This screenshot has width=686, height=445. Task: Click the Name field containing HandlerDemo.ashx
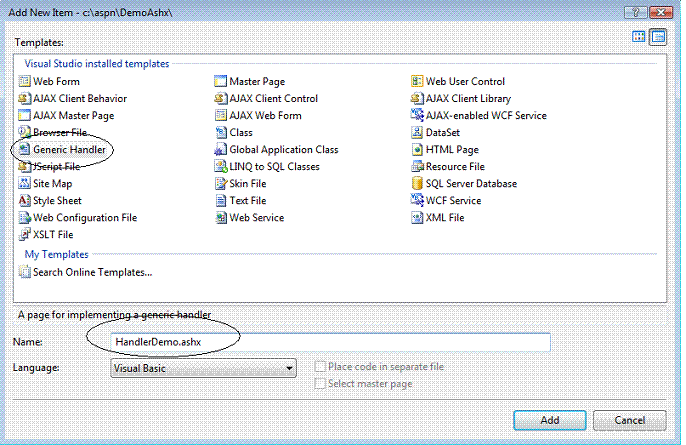pos(330,342)
